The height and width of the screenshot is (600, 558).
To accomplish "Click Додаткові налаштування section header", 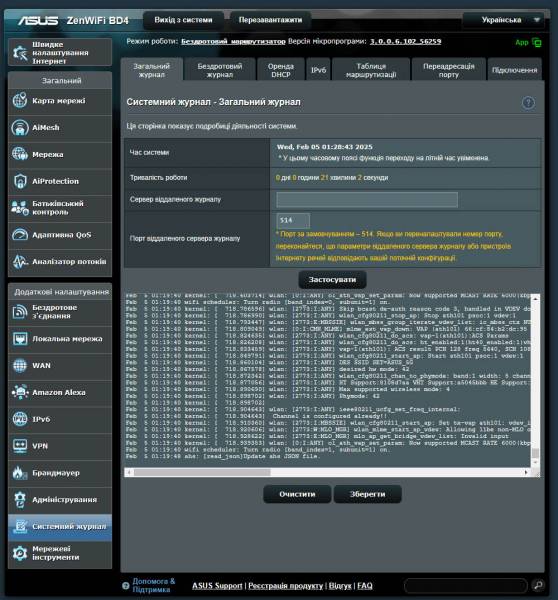I will point(61,292).
